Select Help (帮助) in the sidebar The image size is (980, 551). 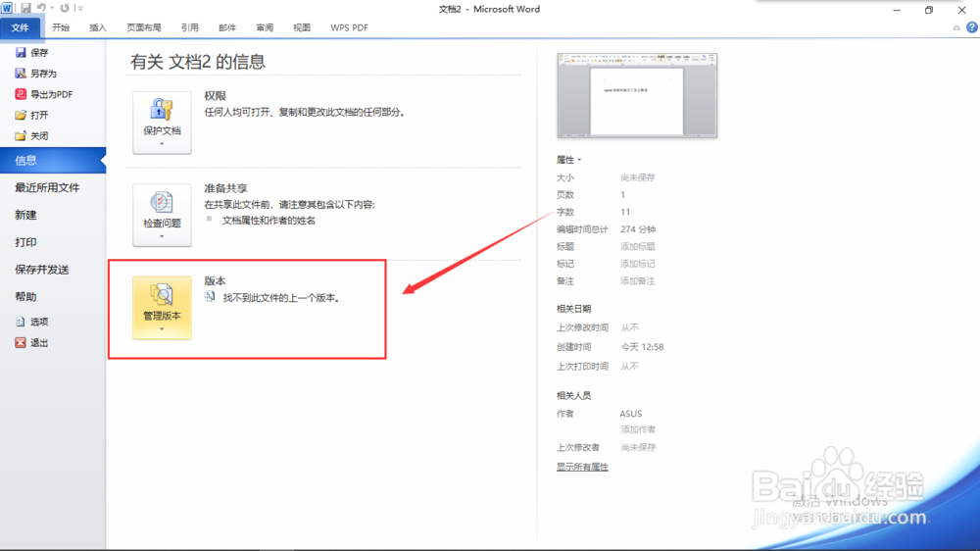pos(26,296)
